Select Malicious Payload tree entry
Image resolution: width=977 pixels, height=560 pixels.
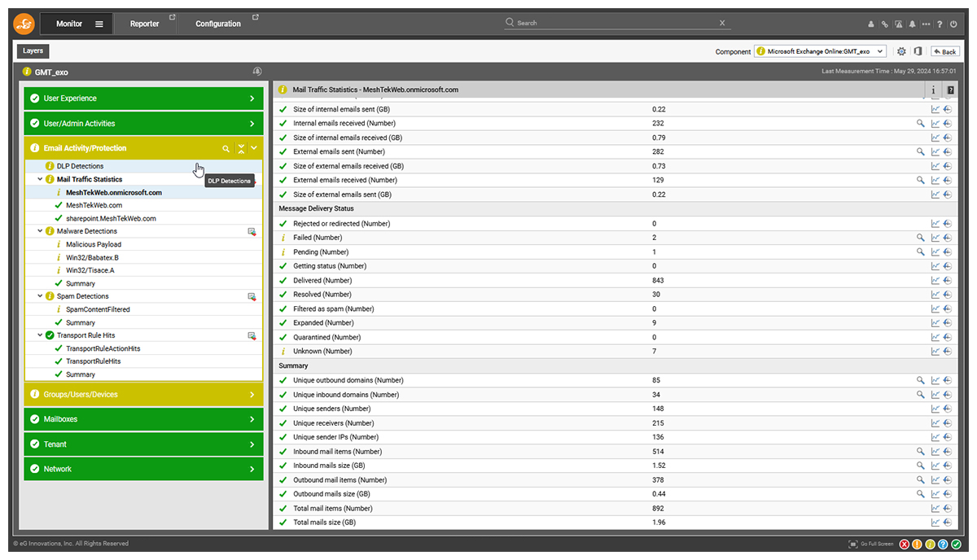(94, 244)
